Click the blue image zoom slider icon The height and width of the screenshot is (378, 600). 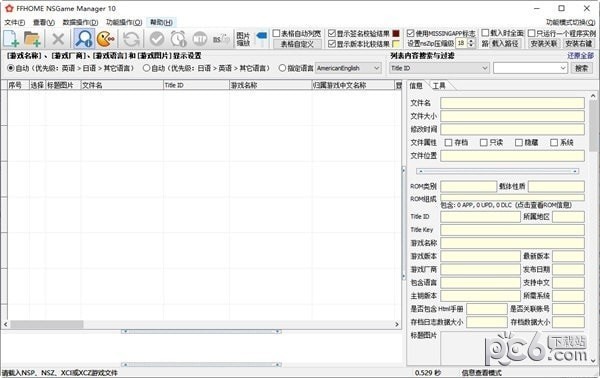pos(261,36)
